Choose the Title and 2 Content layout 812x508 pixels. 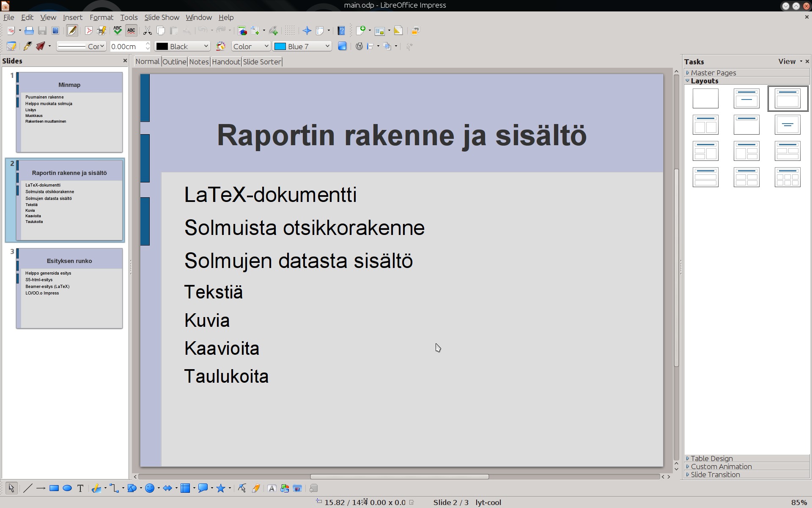click(705, 125)
